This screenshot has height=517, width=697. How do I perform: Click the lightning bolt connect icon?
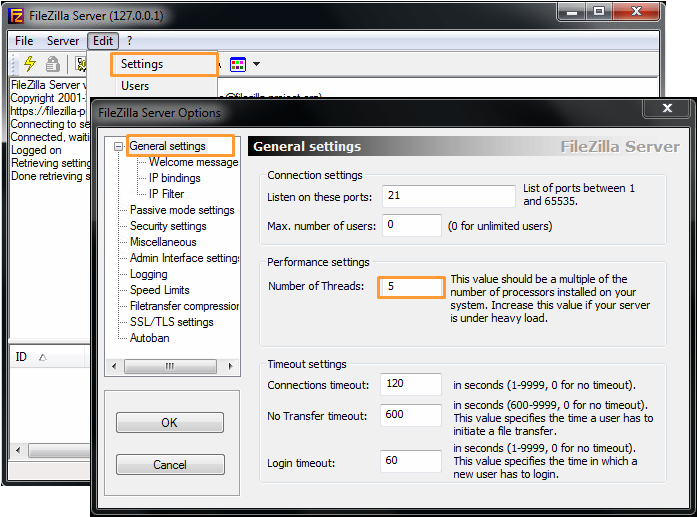tap(30, 64)
